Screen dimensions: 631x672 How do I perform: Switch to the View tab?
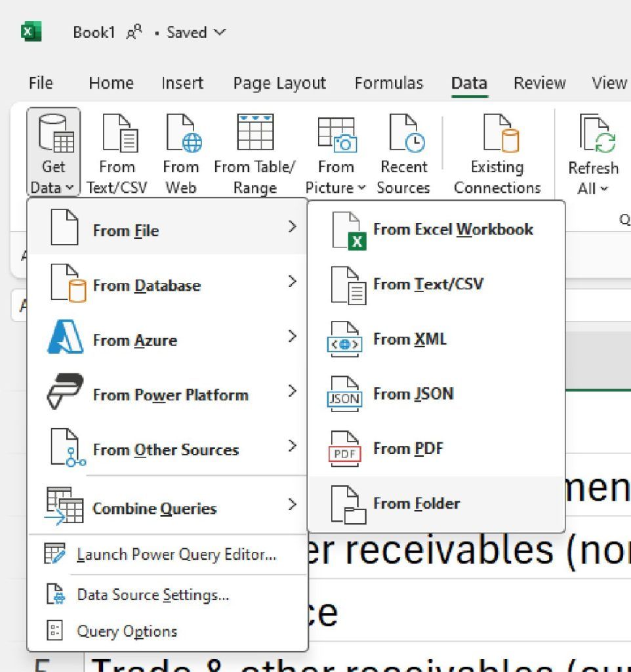click(609, 83)
